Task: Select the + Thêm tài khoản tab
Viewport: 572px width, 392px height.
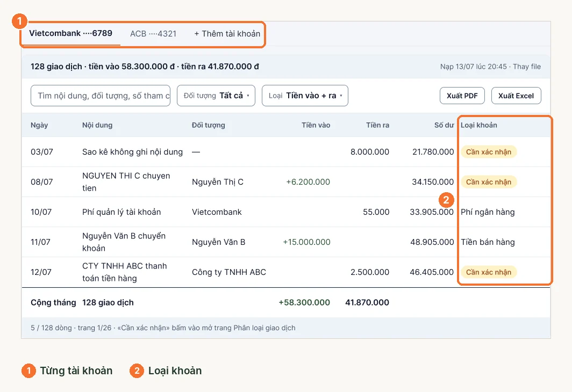Action: tap(227, 34)
